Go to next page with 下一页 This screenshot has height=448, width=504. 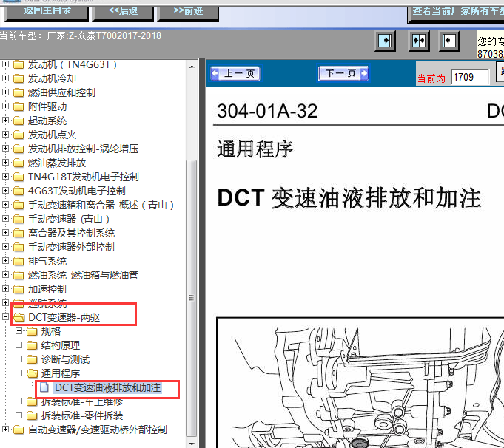(343, 73)
